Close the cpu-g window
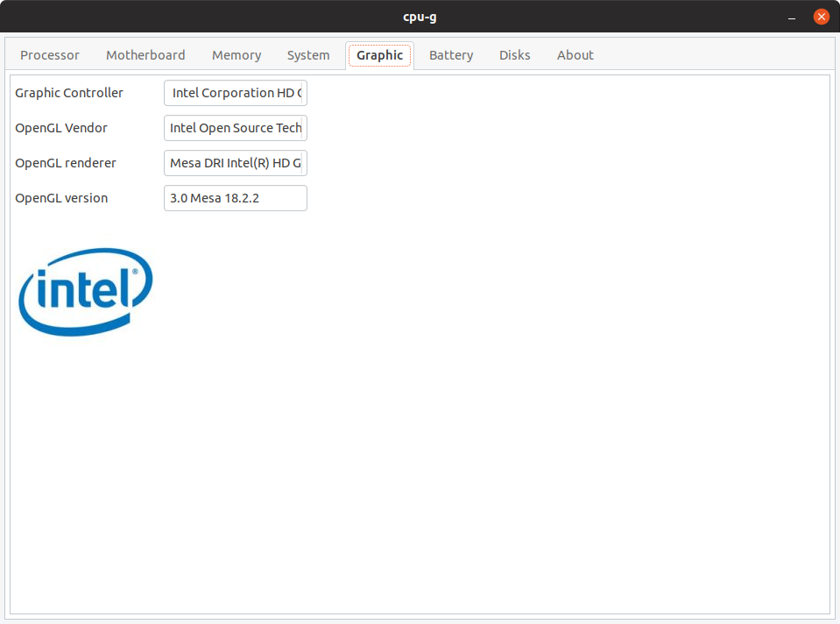Viewport: 840px width, 624px height. (822, 17)
